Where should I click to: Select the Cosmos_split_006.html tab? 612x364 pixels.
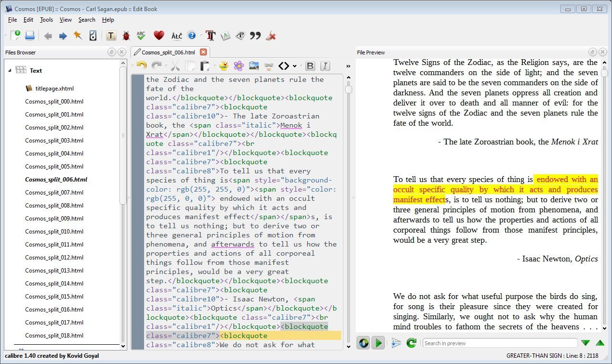click(168, 52)
